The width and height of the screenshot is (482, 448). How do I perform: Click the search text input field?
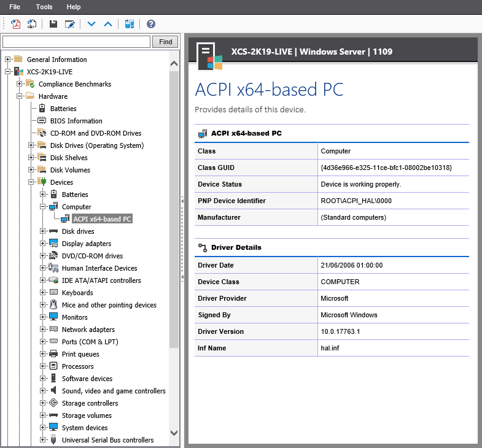coord(76,42)
